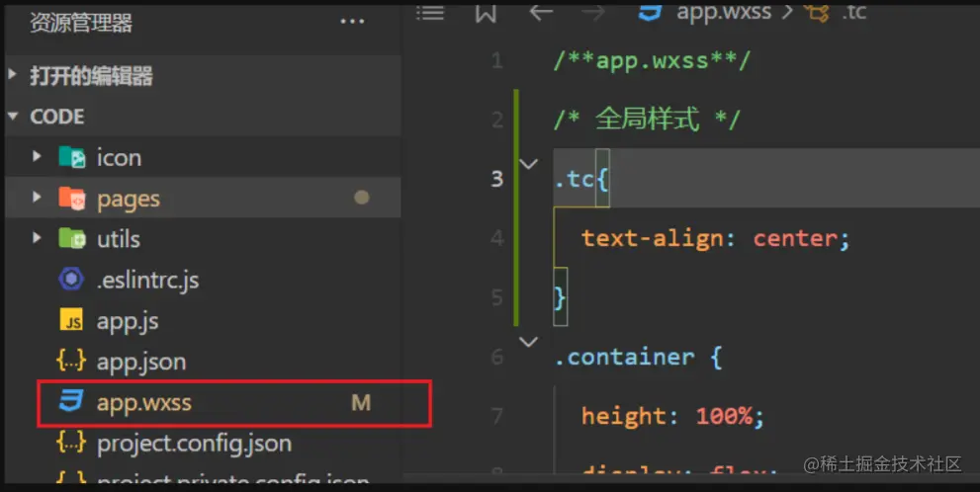Click the .tc breadcrumb symbol
Viewport: 980px width, 492px height.
point(853,11)
